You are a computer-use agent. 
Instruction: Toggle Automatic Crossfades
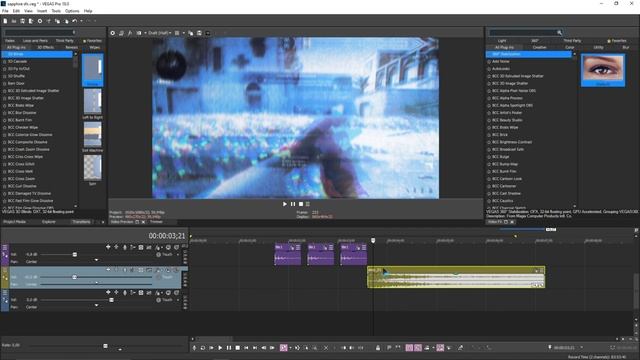pos(418,348)
